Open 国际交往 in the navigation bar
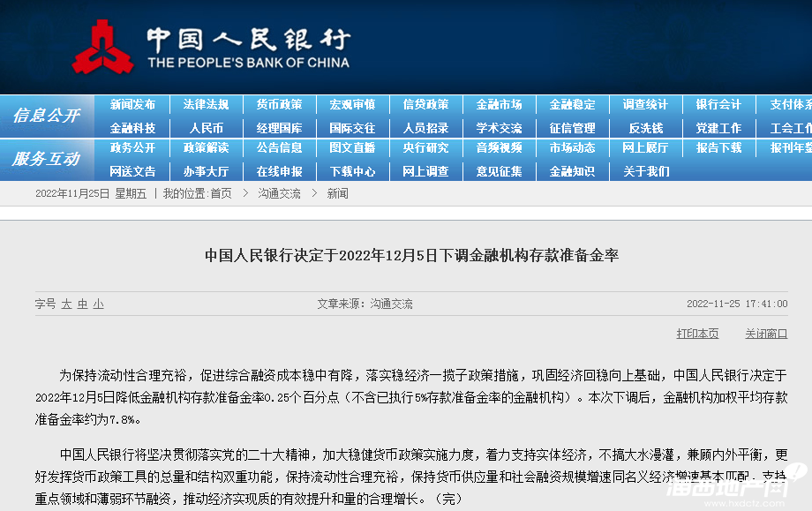Viewport: 812px width, 511px height. coord(353,128)
